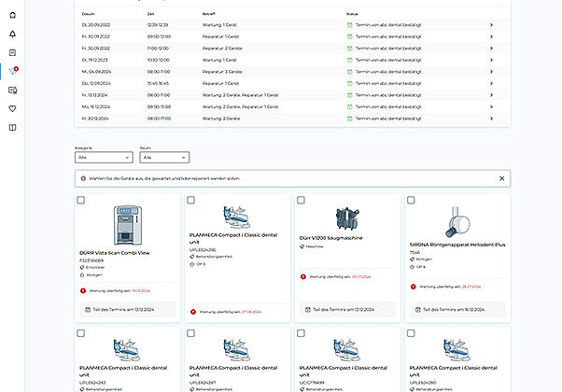Viewport: 562px width, 392px height.
Task: Select the active devices icon with red badge
Action: click(13, 71)
